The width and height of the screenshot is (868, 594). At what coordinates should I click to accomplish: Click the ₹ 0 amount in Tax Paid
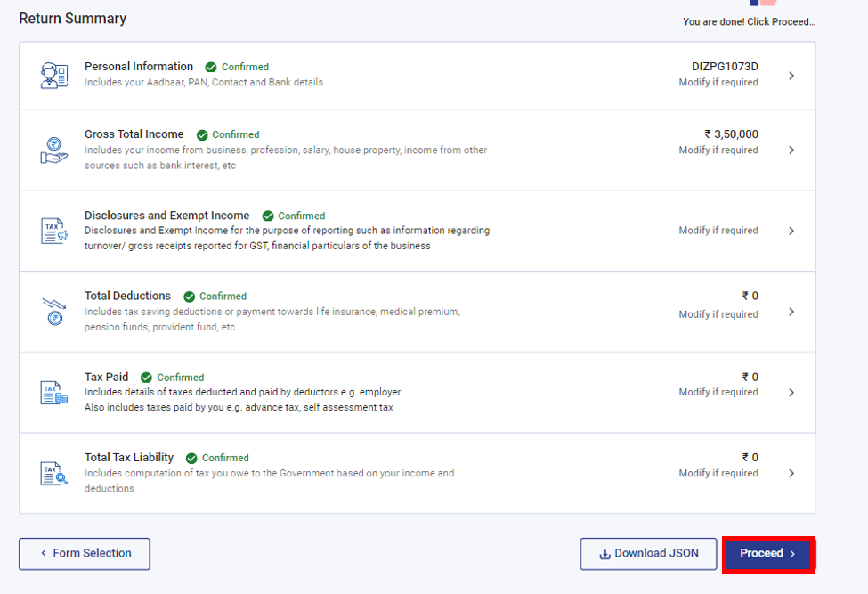tap(750, 377)
